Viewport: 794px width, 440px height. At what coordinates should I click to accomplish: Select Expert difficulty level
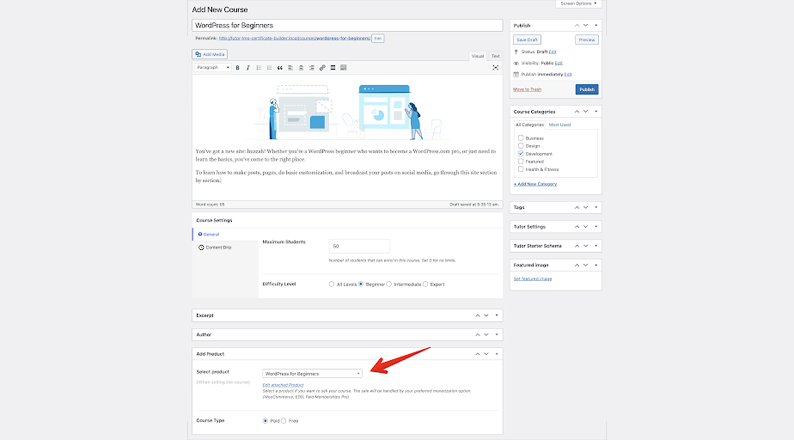point(425,284)
